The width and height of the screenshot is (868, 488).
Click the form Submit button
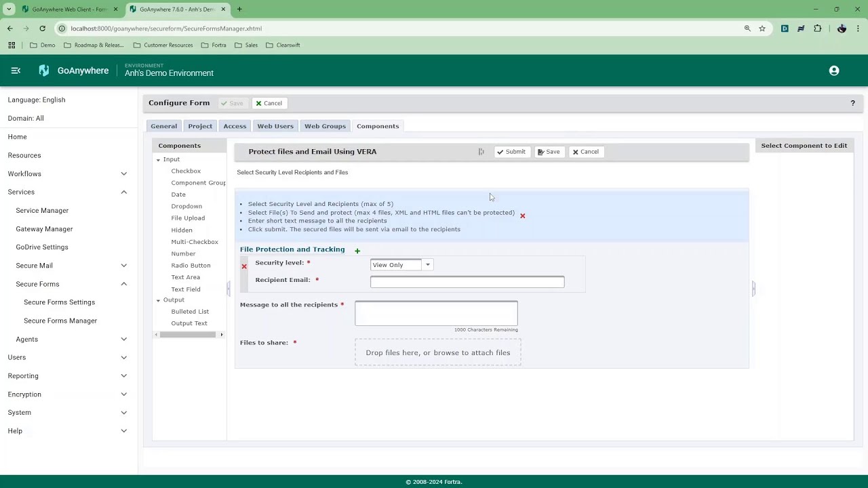click(x=511, y=152)
